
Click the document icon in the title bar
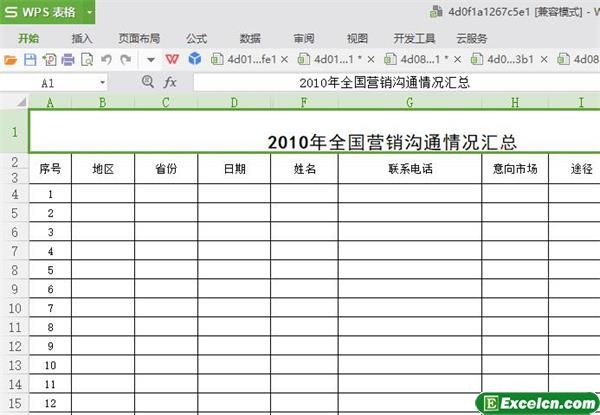(x=436, y=11)
